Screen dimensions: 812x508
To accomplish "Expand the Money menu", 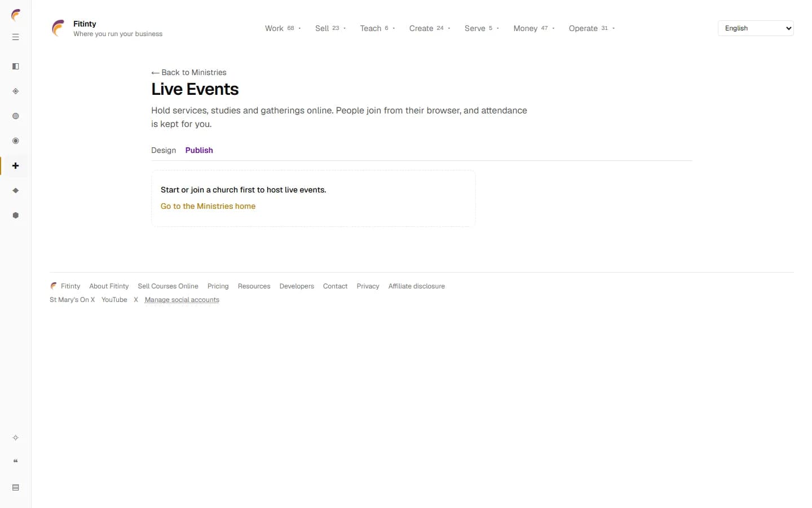I will coord(534,28).
